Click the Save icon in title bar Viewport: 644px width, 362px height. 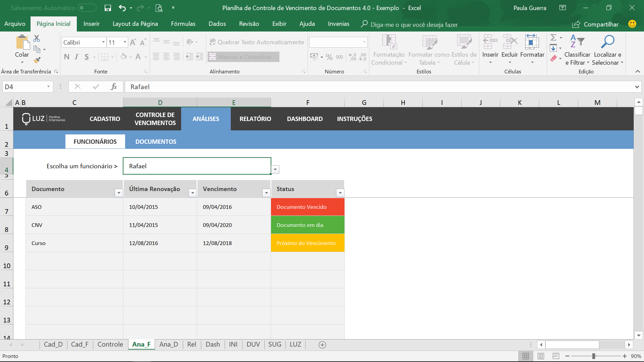pos(108,8)
